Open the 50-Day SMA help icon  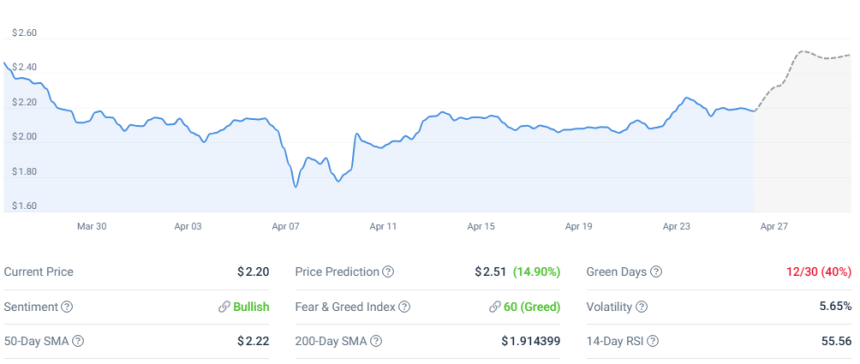(x=78, y=341)
